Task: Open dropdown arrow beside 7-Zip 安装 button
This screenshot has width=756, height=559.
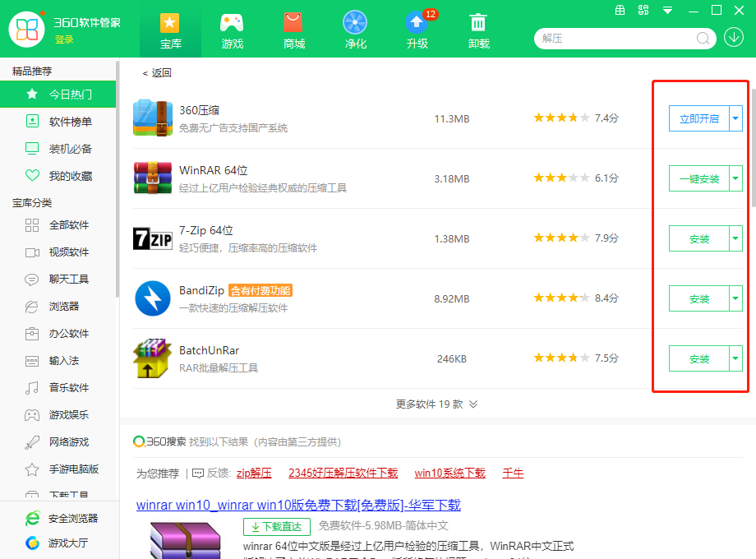Action: point(737,238)
